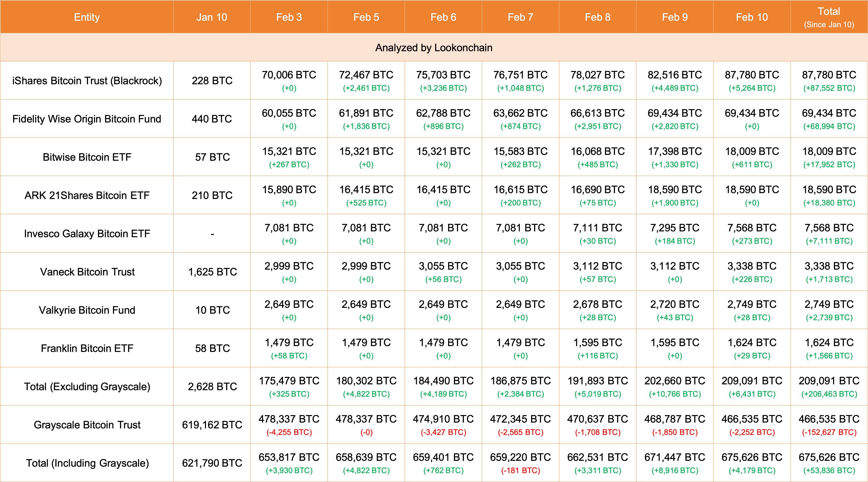This screenshot has width=868, height=482.
Task: Click the 1,625 BTC cell
Action: 212,272
